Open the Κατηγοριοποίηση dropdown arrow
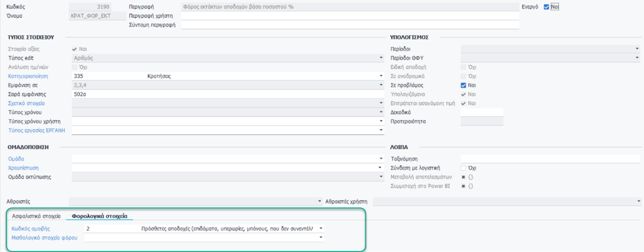Screen dimensions: 644x252 (381, 76)
